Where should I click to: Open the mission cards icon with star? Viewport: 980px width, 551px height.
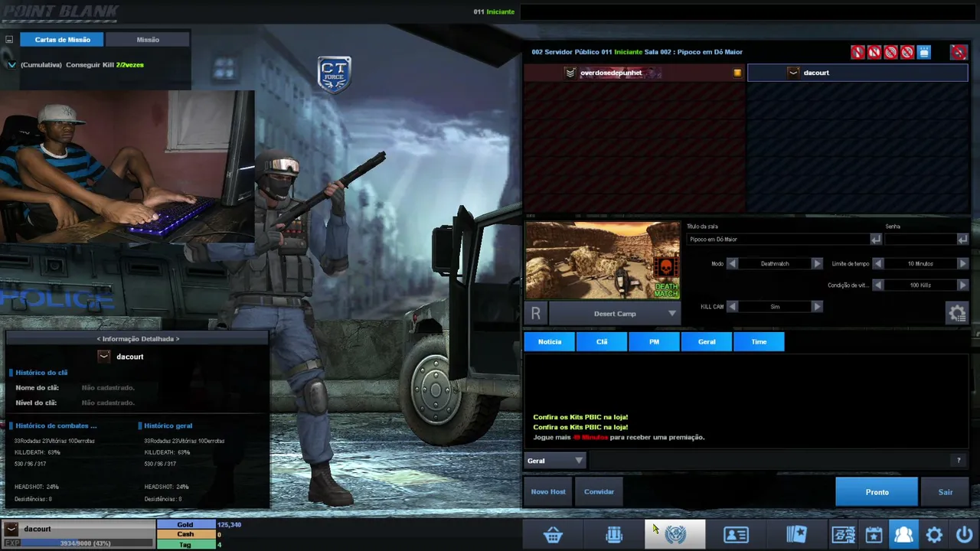(796, 535)
